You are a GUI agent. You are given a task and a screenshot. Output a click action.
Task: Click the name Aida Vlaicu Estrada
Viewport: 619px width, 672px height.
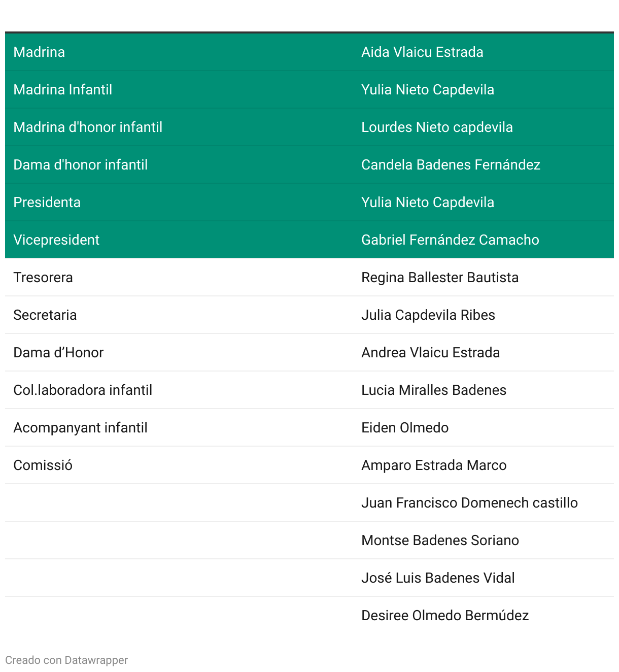tap(422, 52)
